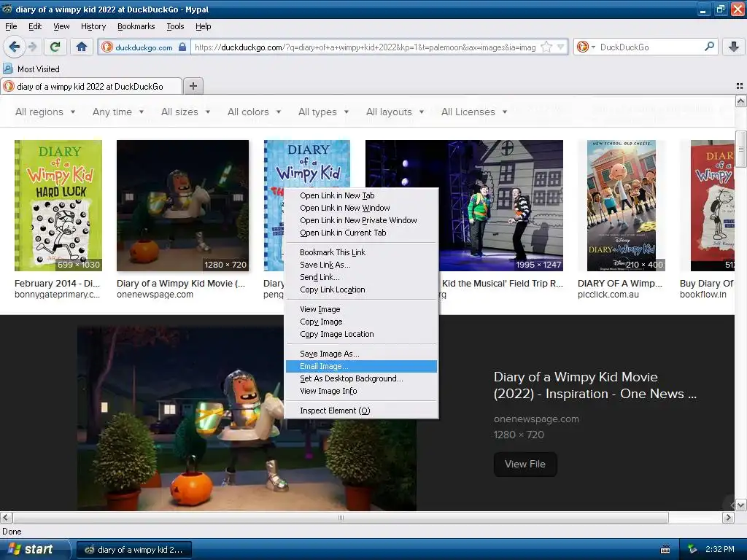Expand the All regions filter
The width and height of the screenshot is (747, 560).
coord(45,112)
